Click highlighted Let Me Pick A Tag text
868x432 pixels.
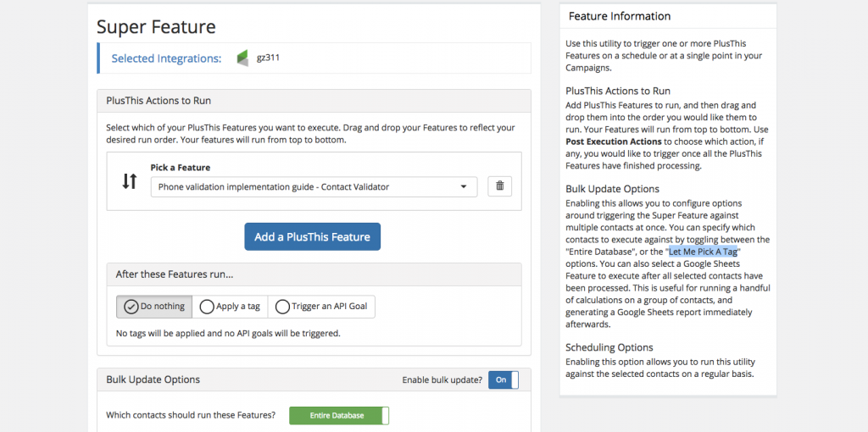[703, 252]
